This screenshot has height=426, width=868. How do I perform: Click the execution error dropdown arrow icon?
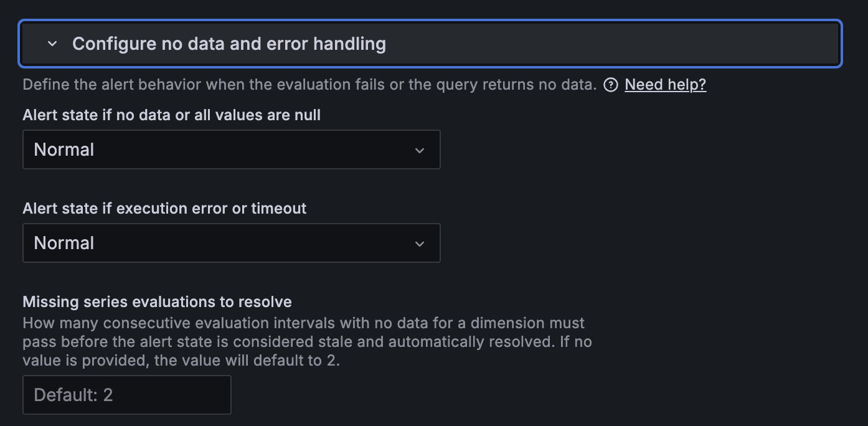click(420, 244)
